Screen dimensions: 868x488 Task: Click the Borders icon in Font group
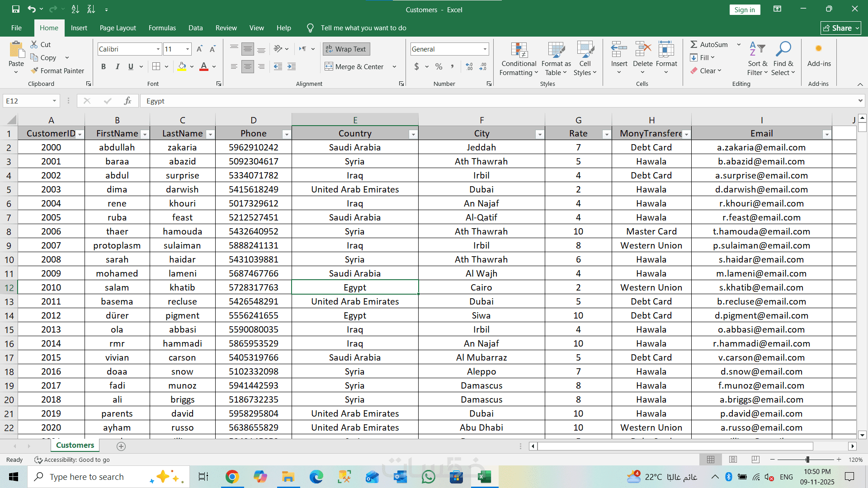tap(156, 66)
